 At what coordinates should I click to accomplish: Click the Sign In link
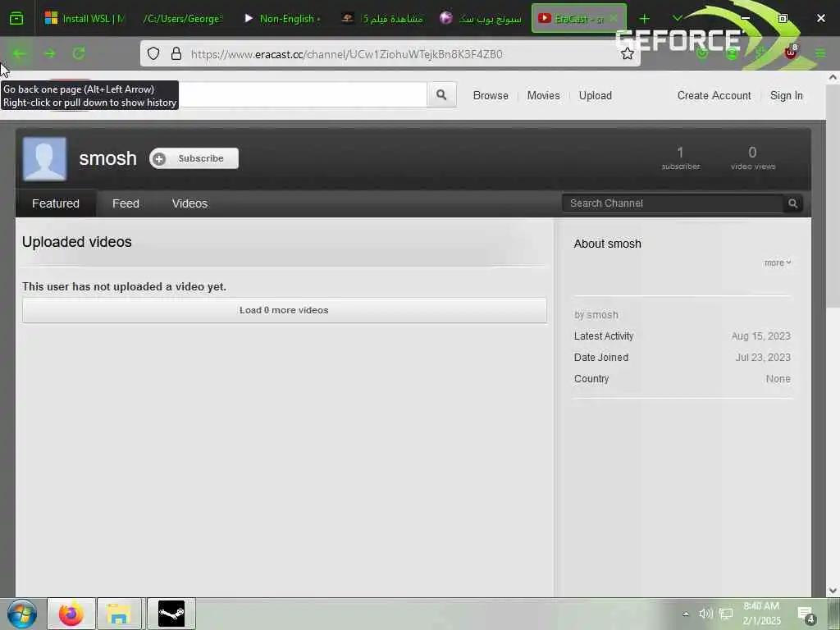click(786, 95)
